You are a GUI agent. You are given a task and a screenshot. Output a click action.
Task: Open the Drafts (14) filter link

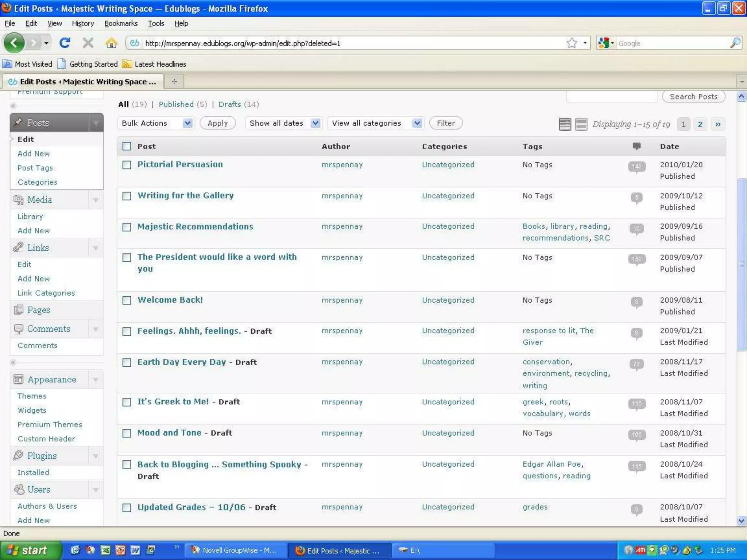229,104
